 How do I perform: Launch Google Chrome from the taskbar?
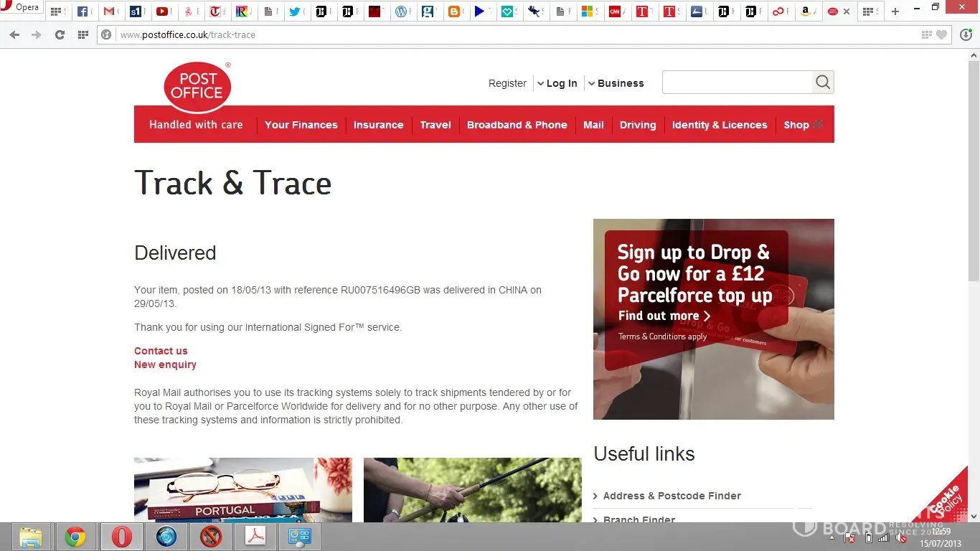coord(75,537)
